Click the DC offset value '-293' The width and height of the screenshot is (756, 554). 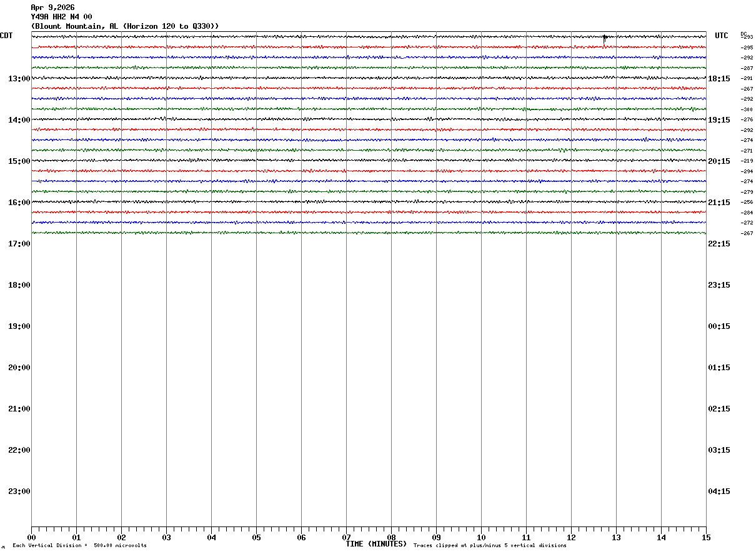747,38
